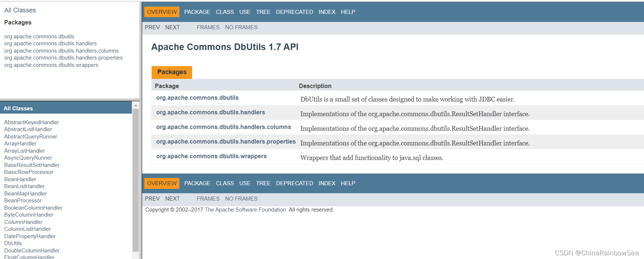644x259 pixels.
Task: Open org.apache.commons.dbutils.handlers in the left package list
Action: point(50,43)
